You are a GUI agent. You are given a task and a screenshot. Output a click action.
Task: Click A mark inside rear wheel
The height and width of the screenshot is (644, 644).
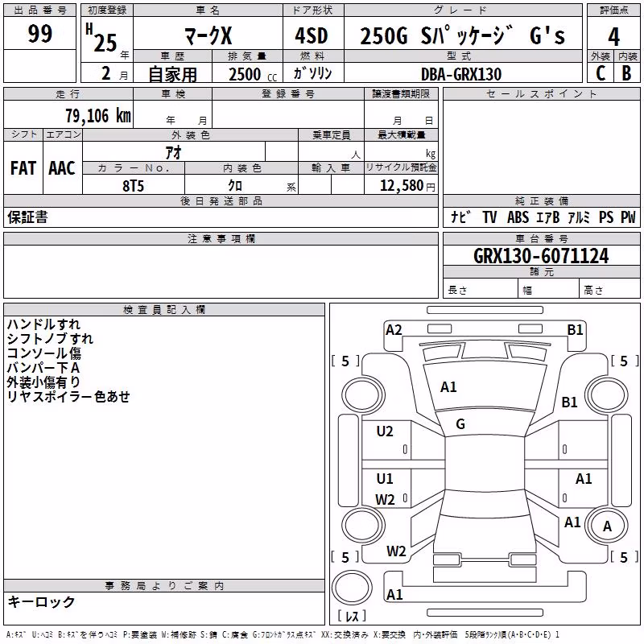[x=607, y=526]
